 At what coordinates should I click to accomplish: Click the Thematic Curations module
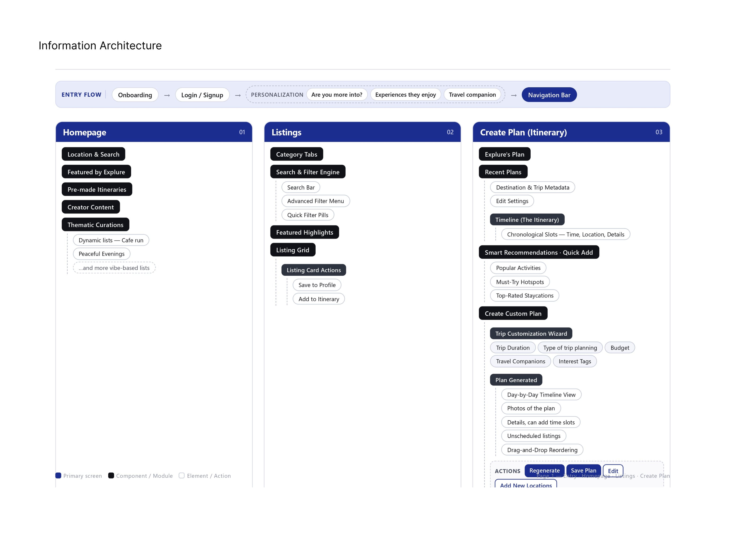coord(95,225)
